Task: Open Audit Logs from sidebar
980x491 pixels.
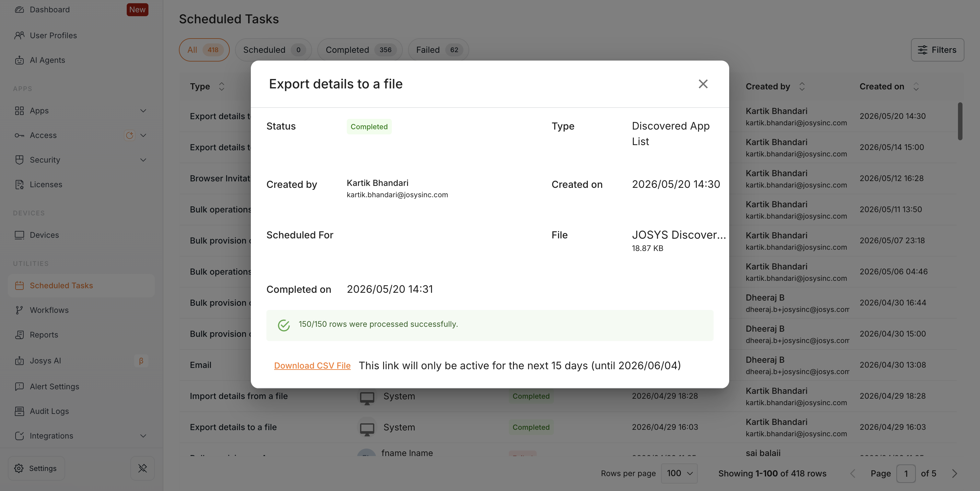Action: [49, 411]
